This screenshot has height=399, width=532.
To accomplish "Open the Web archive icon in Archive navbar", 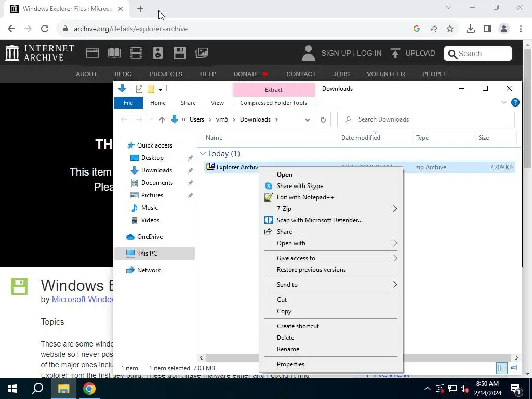I will 92,53.
